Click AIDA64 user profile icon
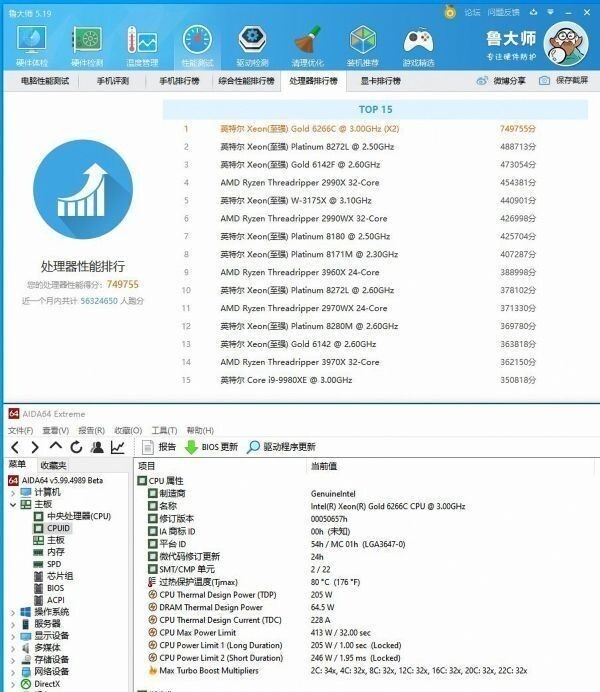This screenshot has width=600, height=692. (97, 447)
